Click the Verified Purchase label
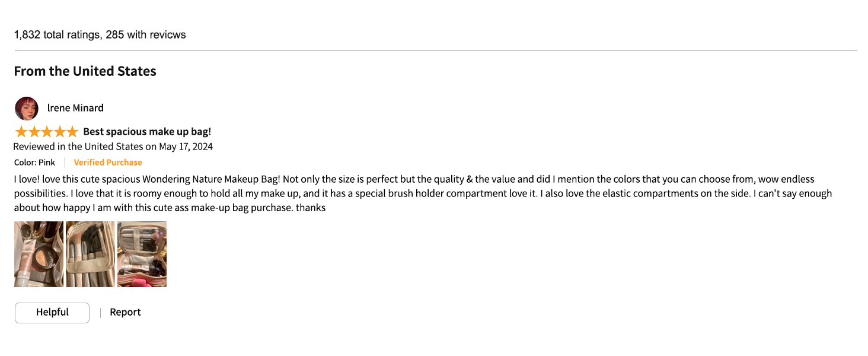 click(x=108, y=163)
